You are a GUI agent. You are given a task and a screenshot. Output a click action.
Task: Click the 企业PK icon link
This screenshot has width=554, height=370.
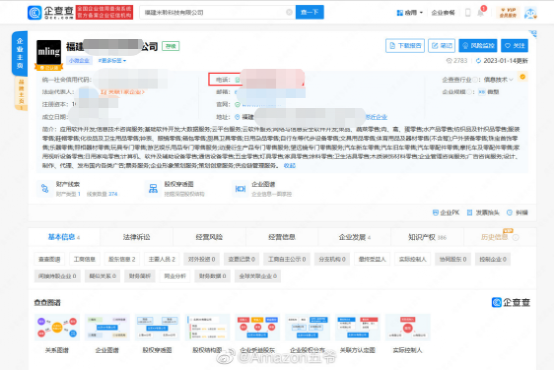click(x=446, y=212)
